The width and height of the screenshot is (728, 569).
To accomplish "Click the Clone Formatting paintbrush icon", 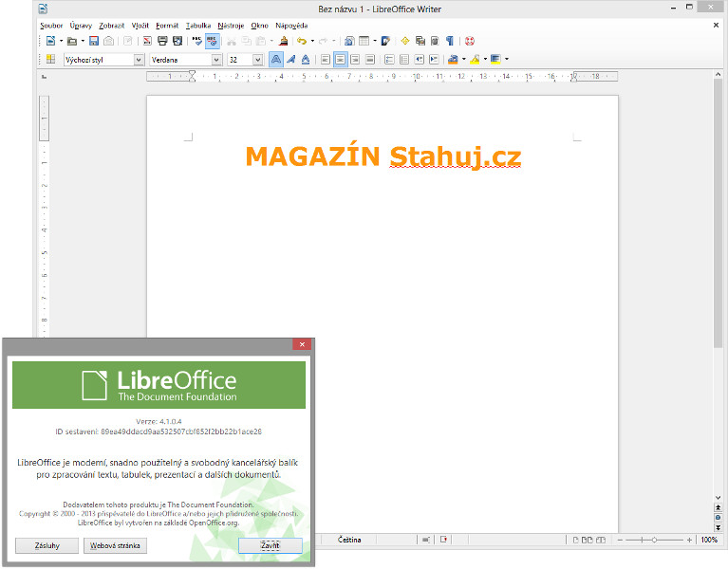I will (283, 42).
